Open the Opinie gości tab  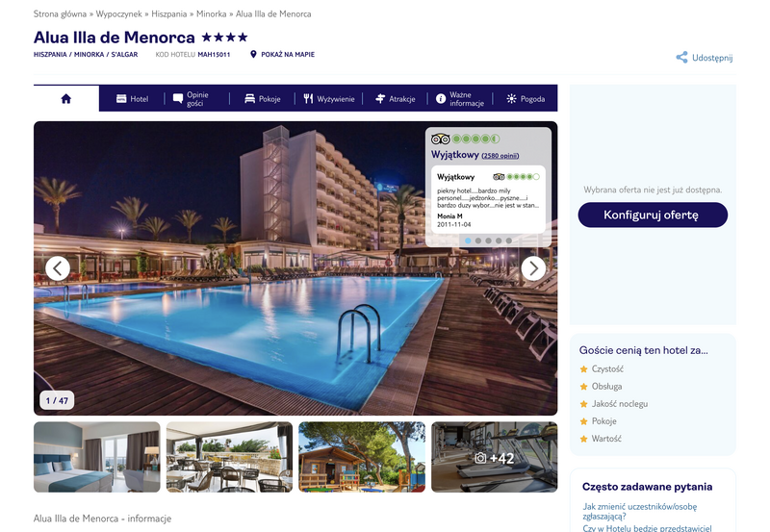click(x=191, y=99)
